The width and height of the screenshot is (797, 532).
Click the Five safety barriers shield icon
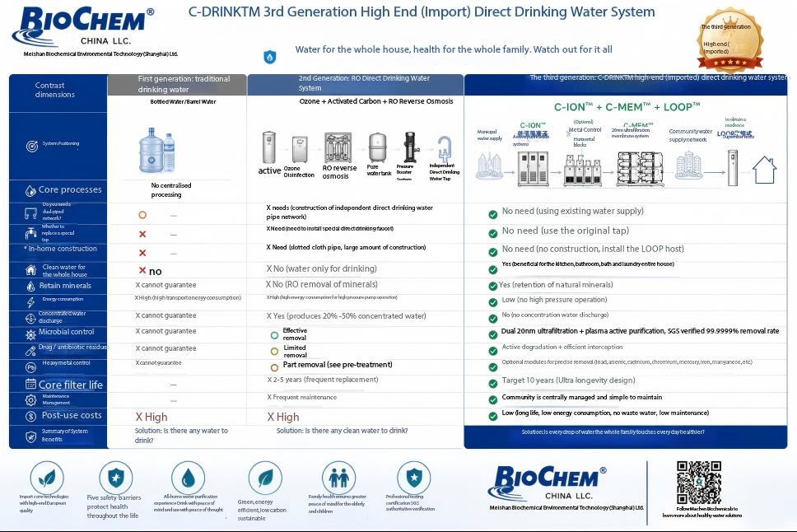click(x=116, y=478)
